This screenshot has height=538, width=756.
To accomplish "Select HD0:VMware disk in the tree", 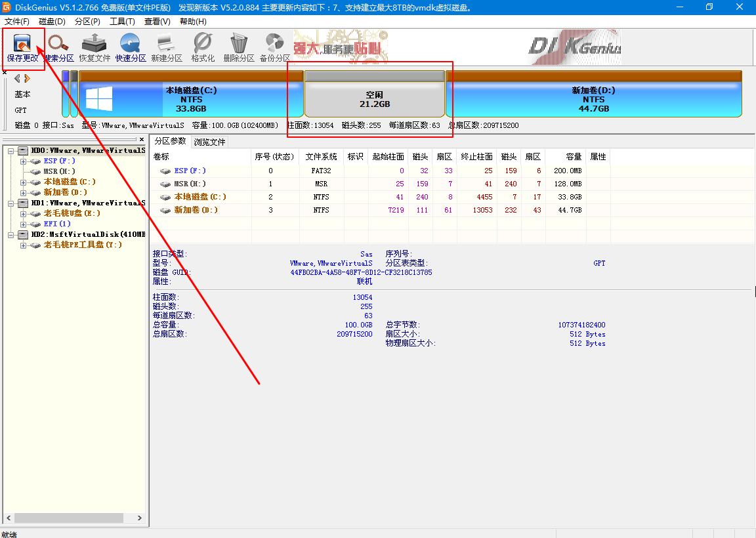I will [x=88, y=150].
